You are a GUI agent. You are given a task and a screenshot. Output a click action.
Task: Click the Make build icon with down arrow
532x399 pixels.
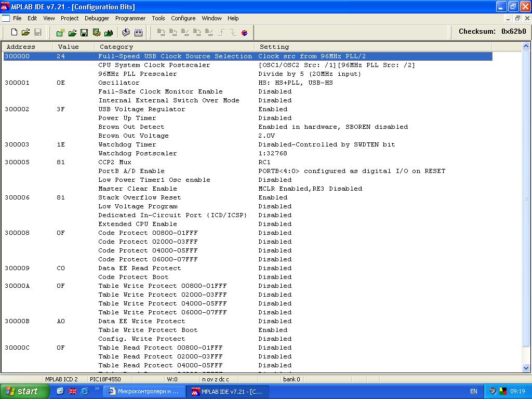[126, 32]
